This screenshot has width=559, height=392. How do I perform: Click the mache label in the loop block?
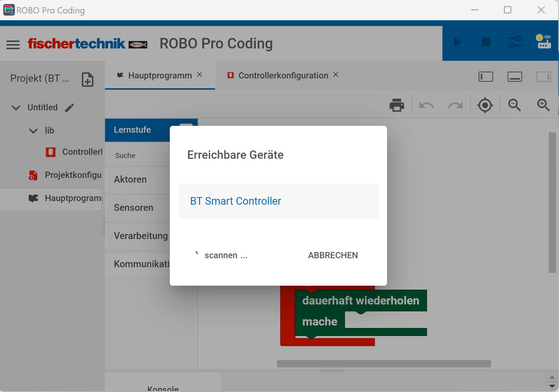(x=320, y=321)
